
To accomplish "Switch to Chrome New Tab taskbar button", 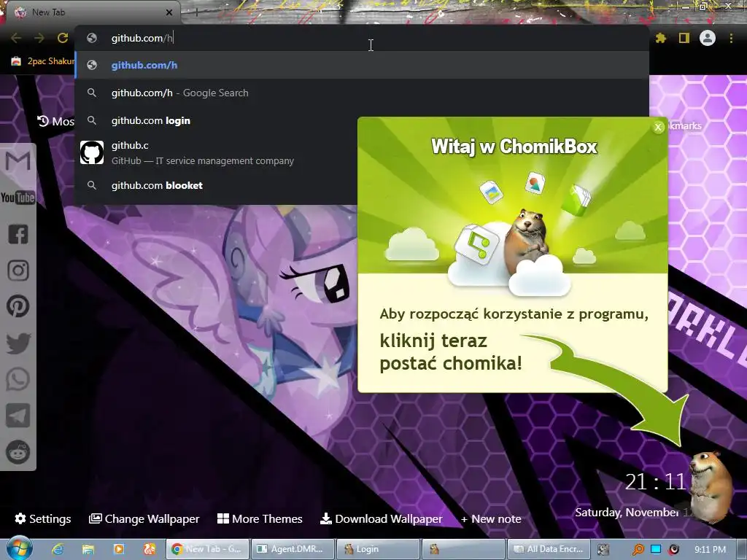I will click(x=207, y=549).
